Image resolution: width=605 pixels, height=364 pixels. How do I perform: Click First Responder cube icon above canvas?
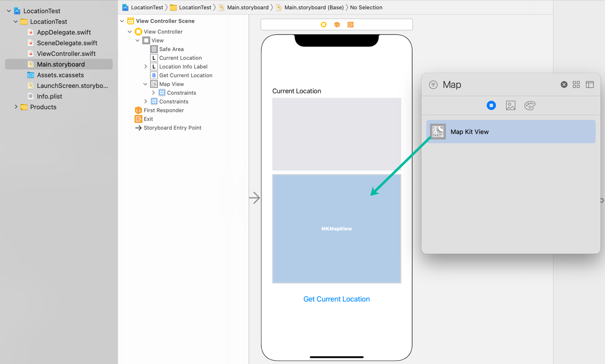click(x=337, y=25)
